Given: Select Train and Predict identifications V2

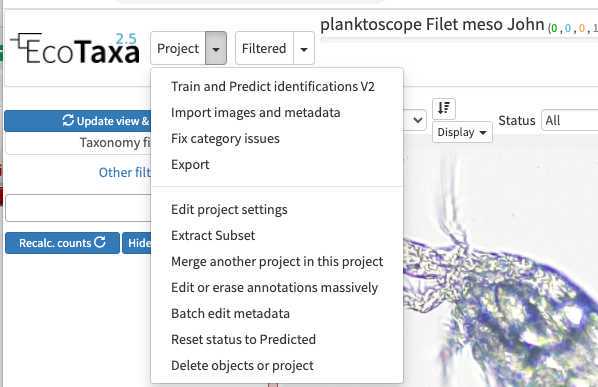Looking at the screenshot, I should tap(273, 87).
